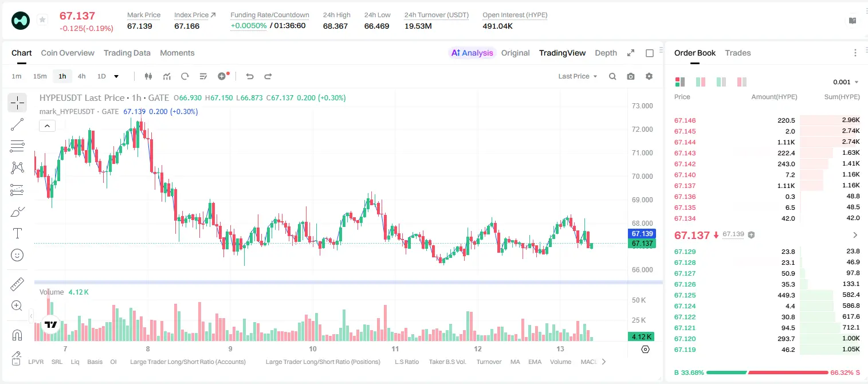Switch to Depth chart view
Screen dimensions: 868x384
(606, 53)
